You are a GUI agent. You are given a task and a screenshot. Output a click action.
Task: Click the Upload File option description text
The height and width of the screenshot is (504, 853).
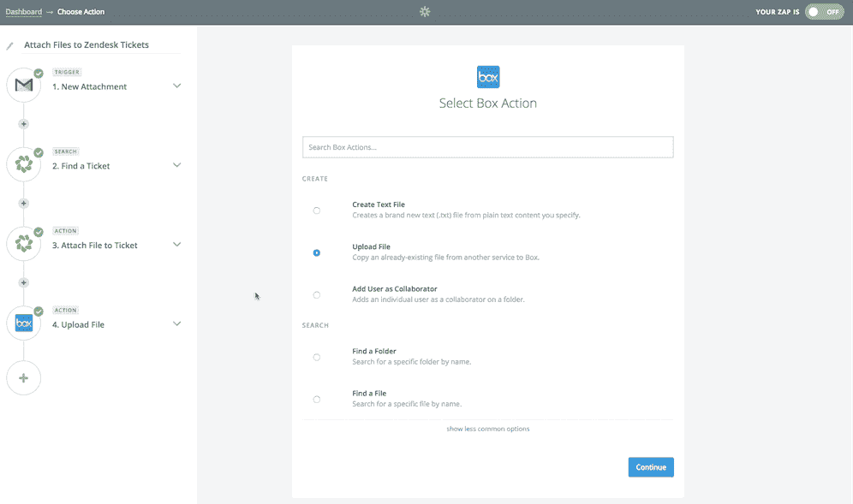pyautogui.click(x=445, y=258)
